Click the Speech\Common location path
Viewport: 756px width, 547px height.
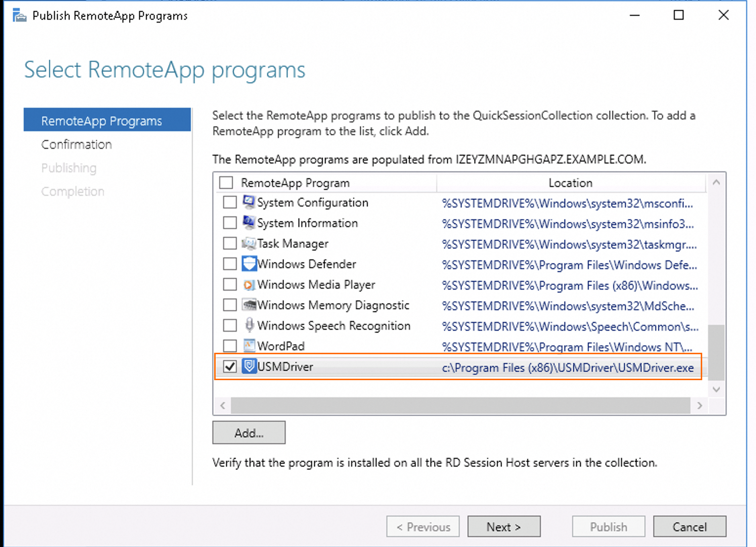(x=570, y=326)
